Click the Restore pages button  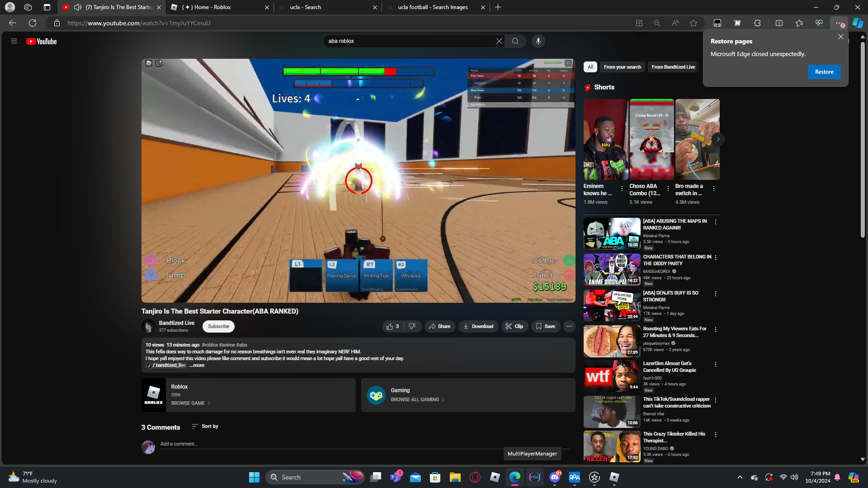pyautogui.click(x=824, y=72)
